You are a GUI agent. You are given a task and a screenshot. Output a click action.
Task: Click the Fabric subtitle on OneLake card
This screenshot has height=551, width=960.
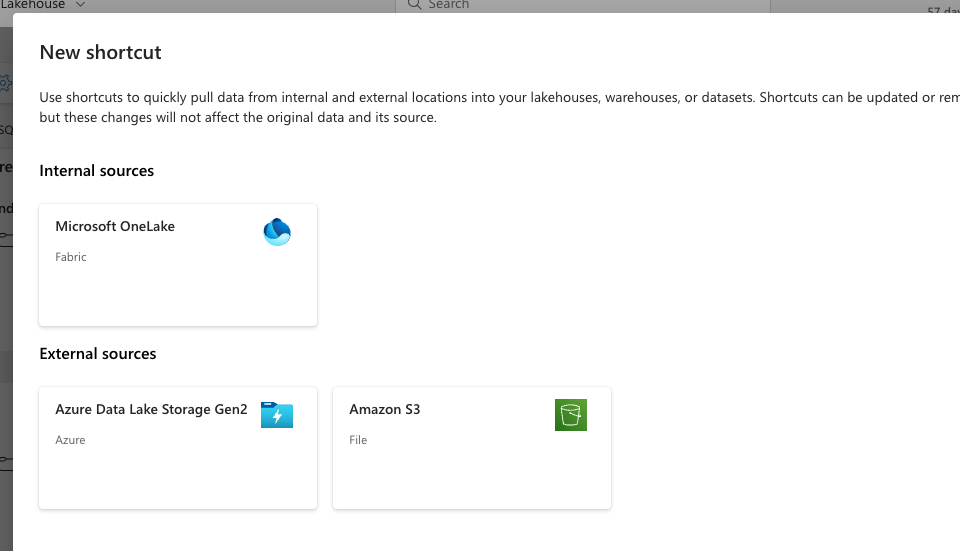[x=71, y=257]
